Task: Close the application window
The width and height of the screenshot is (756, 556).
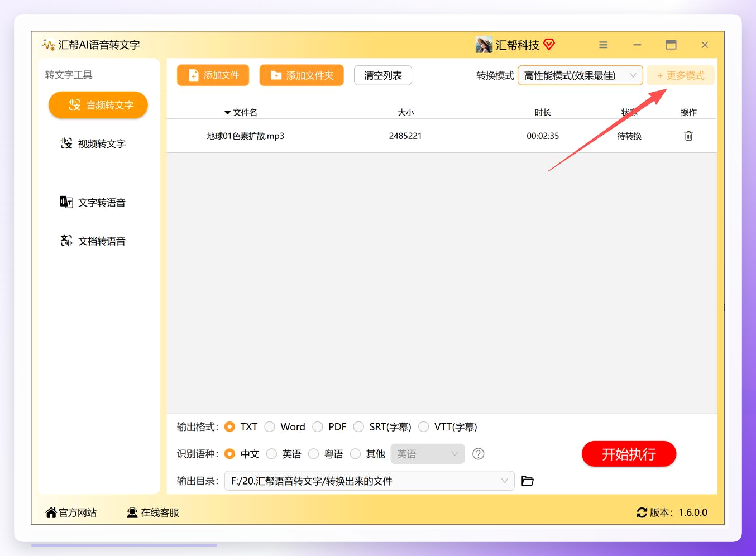Action: [705, 45]
